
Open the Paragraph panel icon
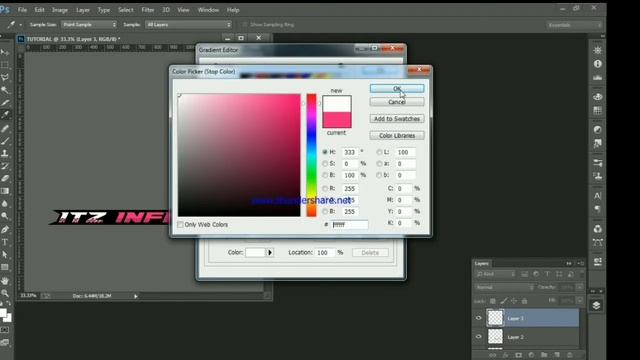pos(598,209)
